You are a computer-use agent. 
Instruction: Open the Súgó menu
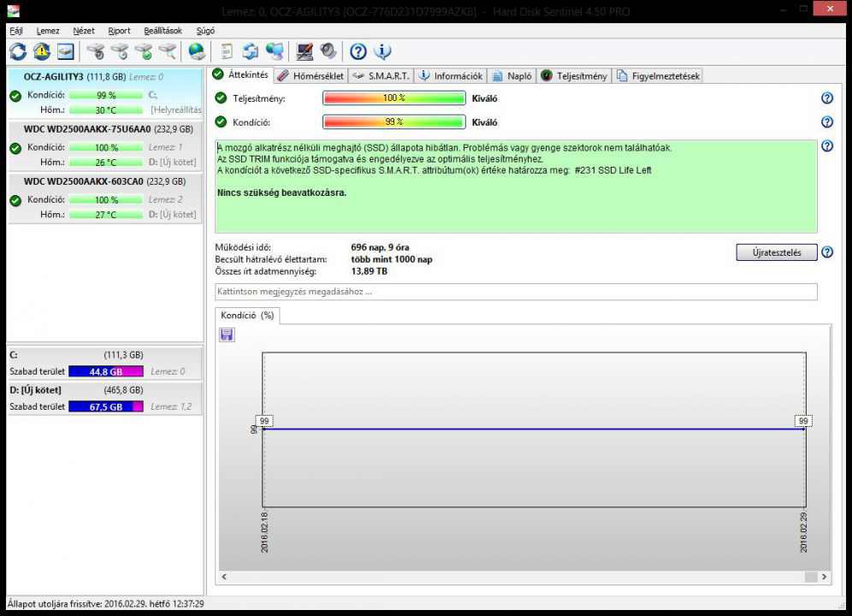click(205, 31)
